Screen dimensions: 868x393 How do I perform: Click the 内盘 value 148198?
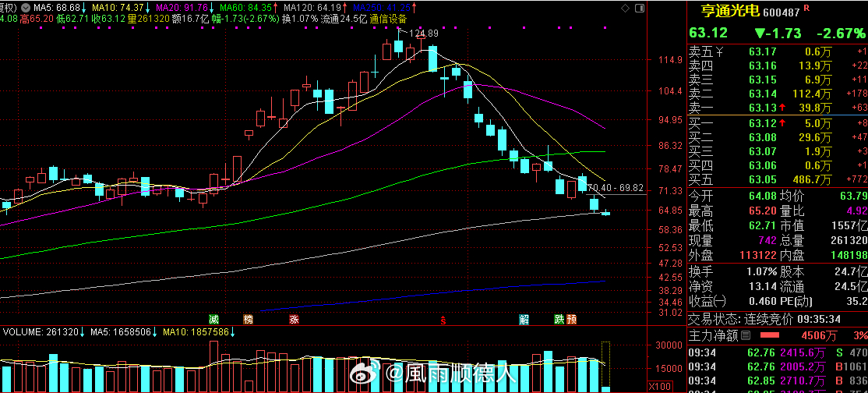848,256
